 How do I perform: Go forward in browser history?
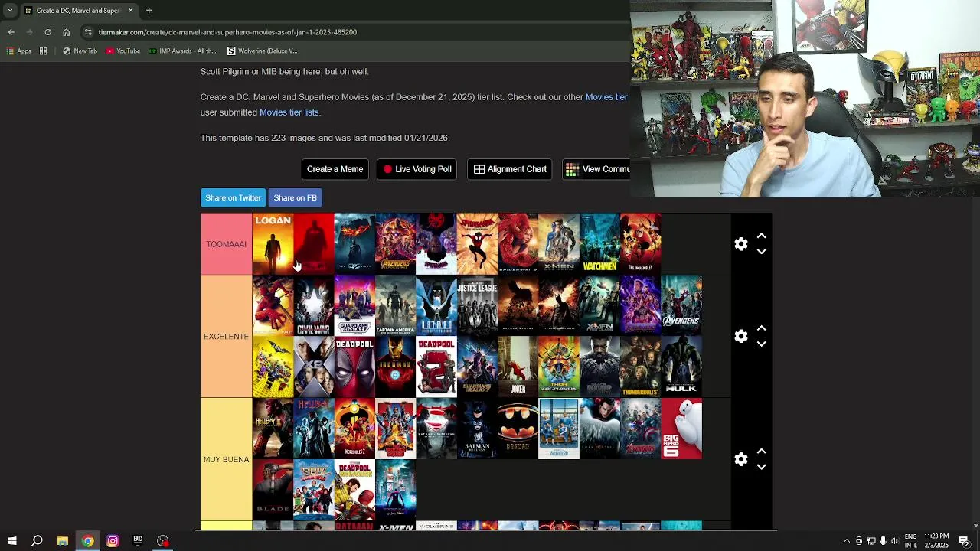coord(29,32)
